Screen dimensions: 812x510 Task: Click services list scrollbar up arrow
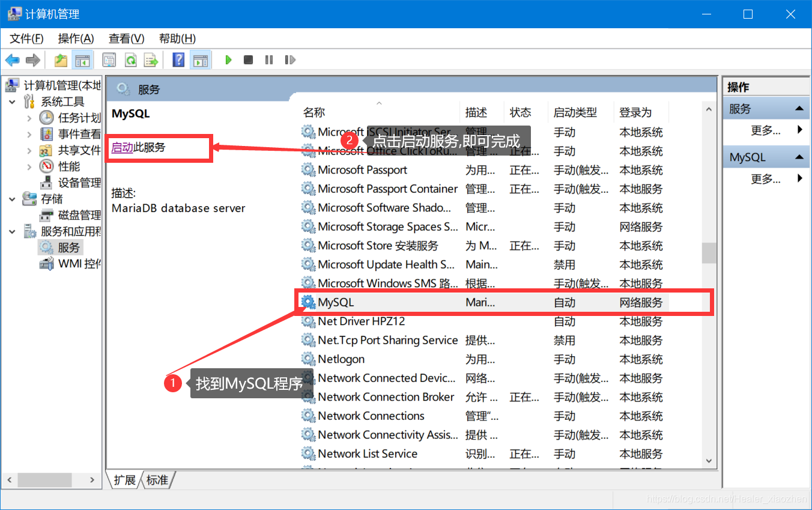pos(709,110)
